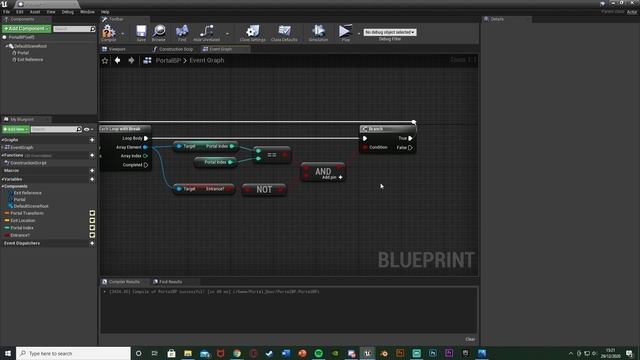
Task: Select the NOT boolean node
Action: click(x=264, y=189)
